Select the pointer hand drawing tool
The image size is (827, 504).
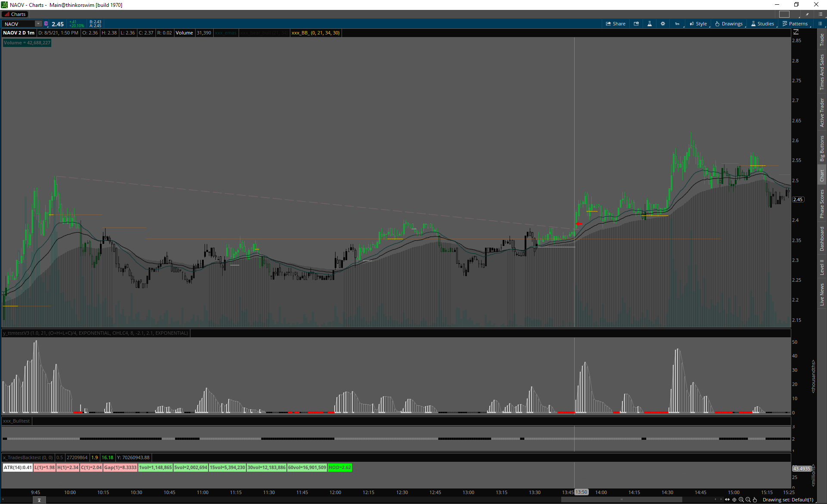coord(755,500)
